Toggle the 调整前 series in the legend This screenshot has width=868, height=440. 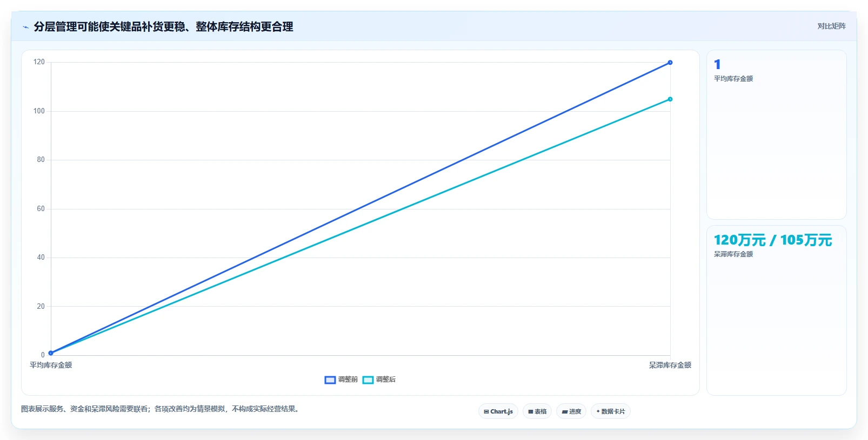click(341, 380)
